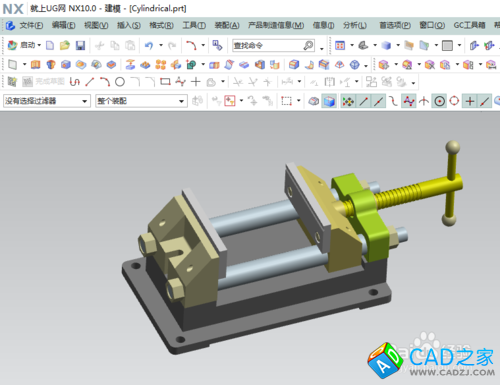Click the 启动 start button
Image resolution: width=500 pixels, height=385 pixels.
pos(24,45)
